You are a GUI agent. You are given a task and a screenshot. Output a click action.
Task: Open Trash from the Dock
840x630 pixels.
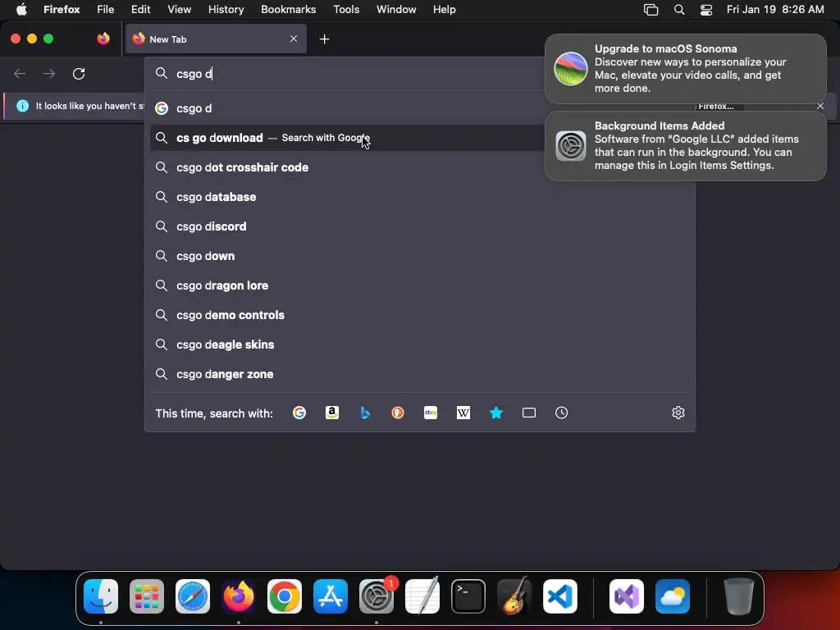point(739,596)
